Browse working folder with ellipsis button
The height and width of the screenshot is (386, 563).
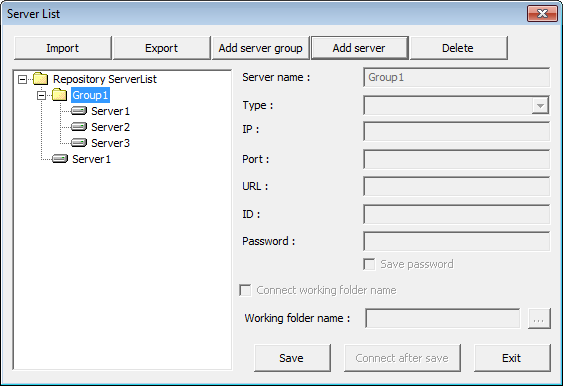(x=539, y=318)
